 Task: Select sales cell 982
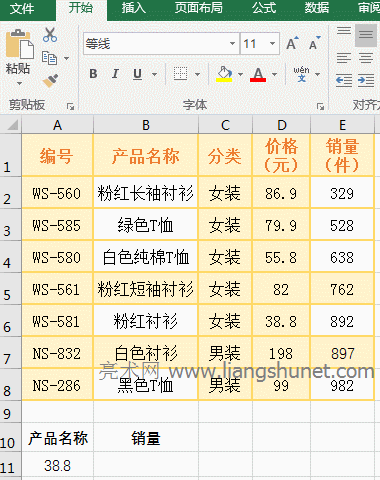coord(342,385)
